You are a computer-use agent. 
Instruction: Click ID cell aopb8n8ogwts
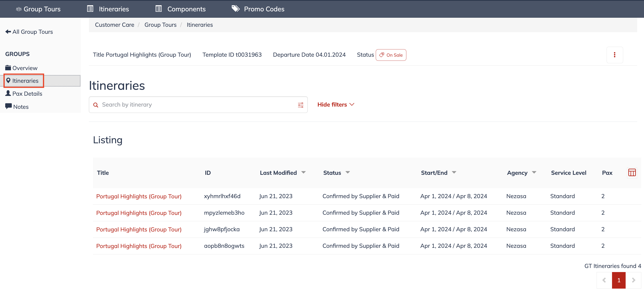224,246
